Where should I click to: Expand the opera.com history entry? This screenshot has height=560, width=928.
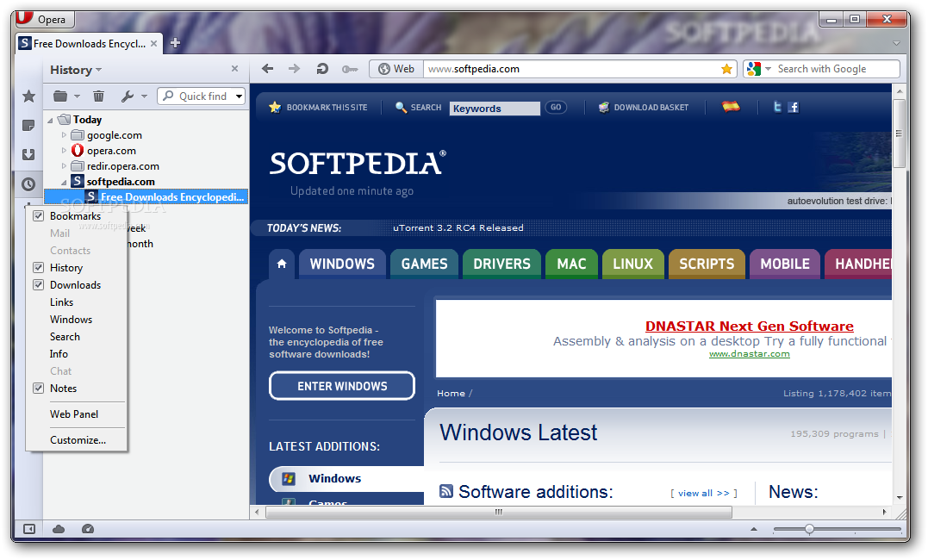tap(64, 151)
